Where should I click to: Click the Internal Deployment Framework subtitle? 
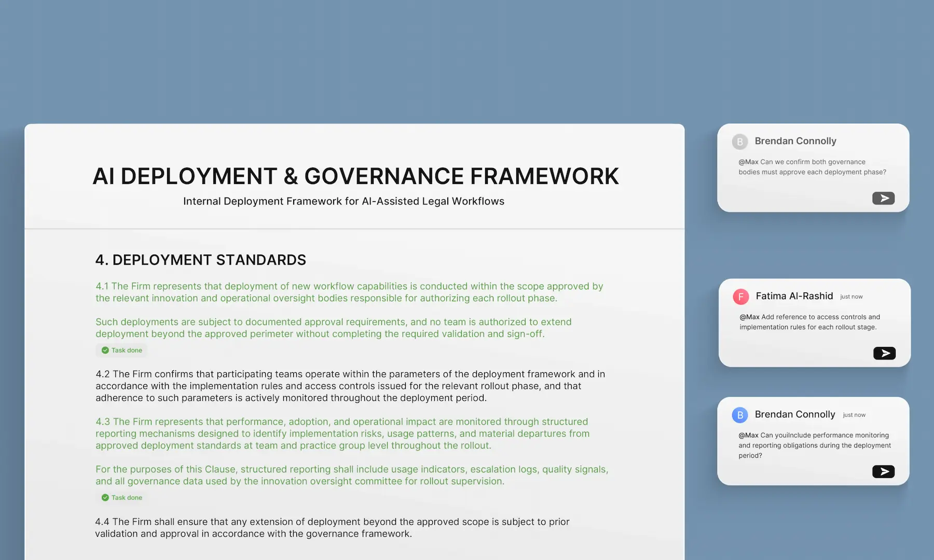pos(344,201)
